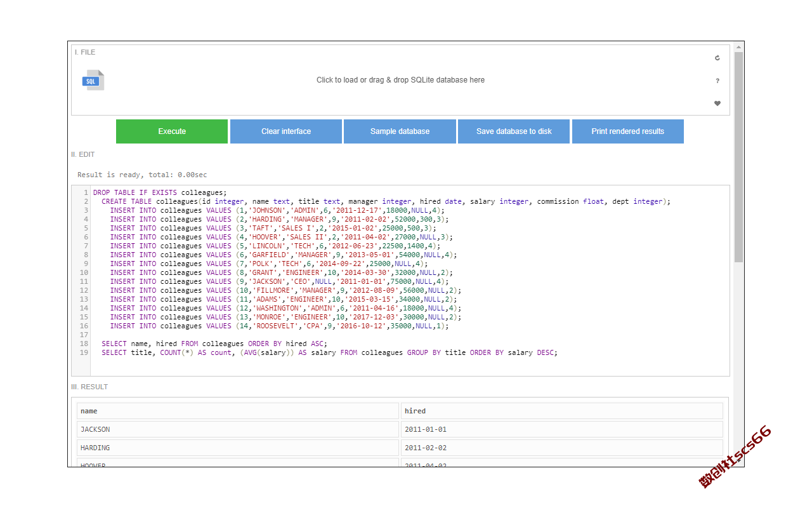
Task: Click the load or drop SQLite database area
Action: [x=400, y=80]
